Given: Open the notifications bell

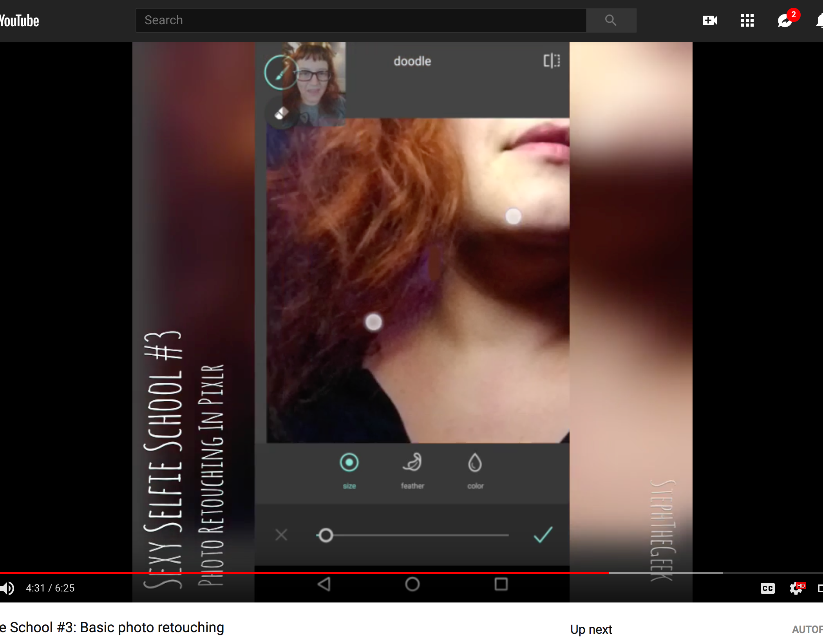Looking at the screenshot, I should (x=819, y=20).
